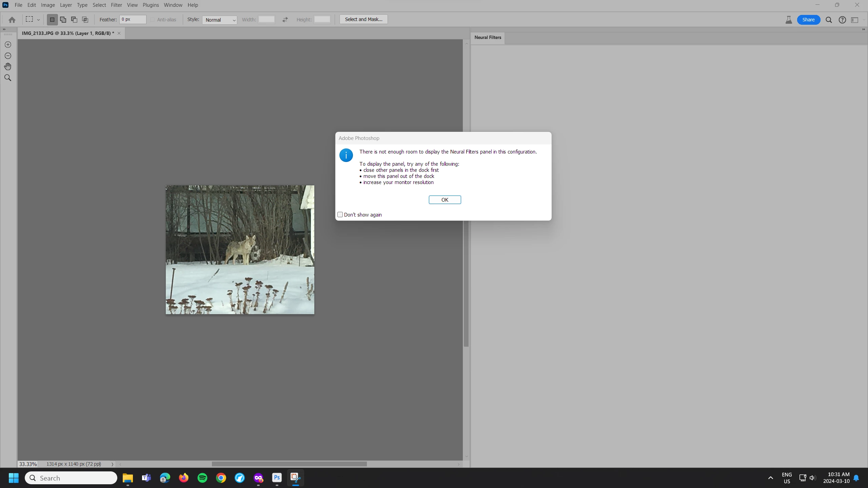
Task: Choose Subtract from selection mode icon
Action: 74,20
